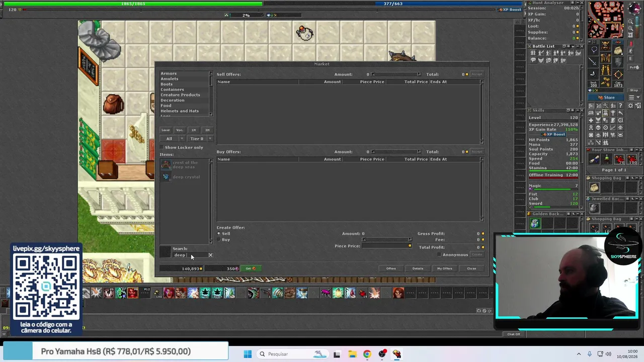Click the item in Jewelled Backpack
The height and width of the screenshot is (362, 644).
(594, 208)
